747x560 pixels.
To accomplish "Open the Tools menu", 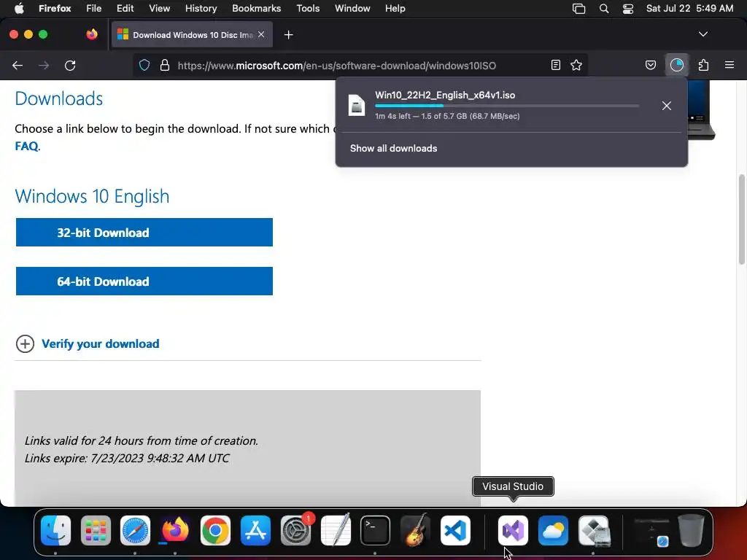I will (x=308, y=9).
